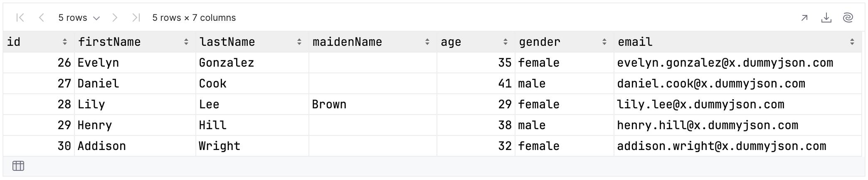
Task: Go to the previous page arrow
Action: (x=41, y=17)
